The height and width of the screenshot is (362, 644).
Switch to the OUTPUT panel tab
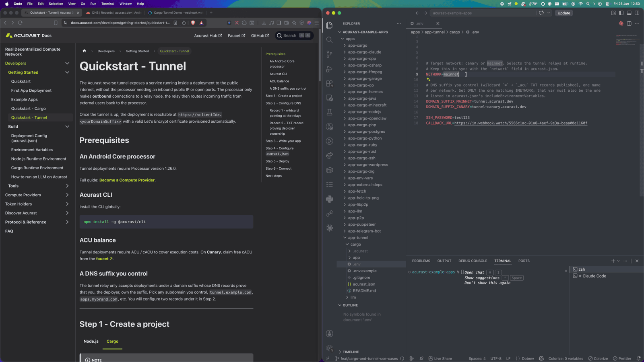click(444, 261)
